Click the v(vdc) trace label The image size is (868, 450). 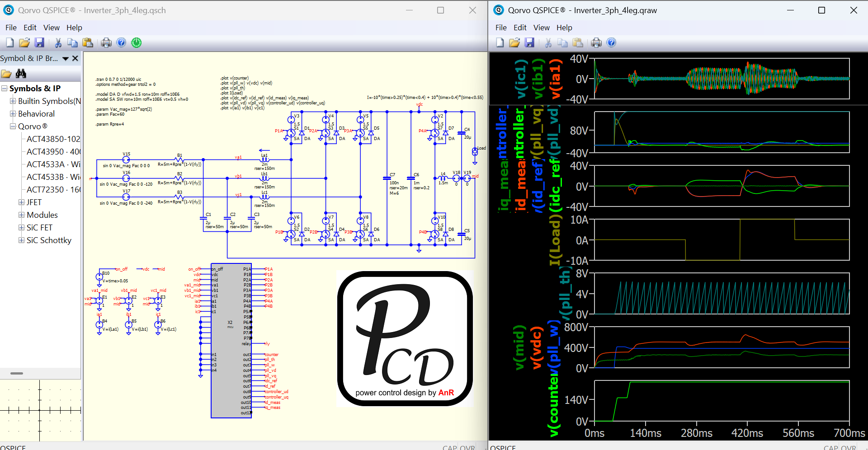pyautogui.click(x=536, y=347)
